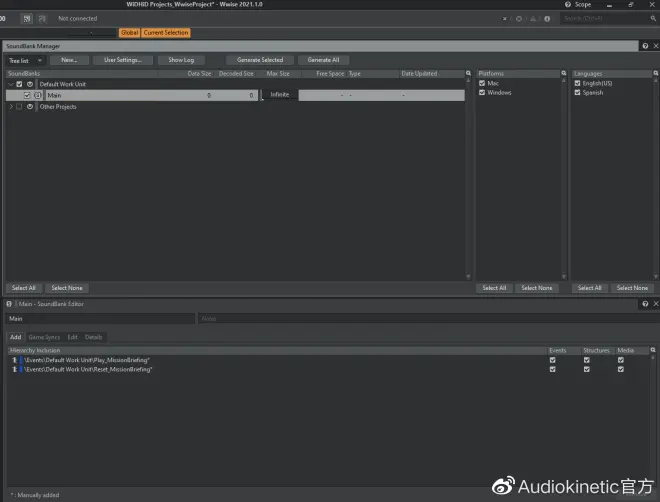
Task: Open the help icon next to Scope
Action: pos(568,5)
